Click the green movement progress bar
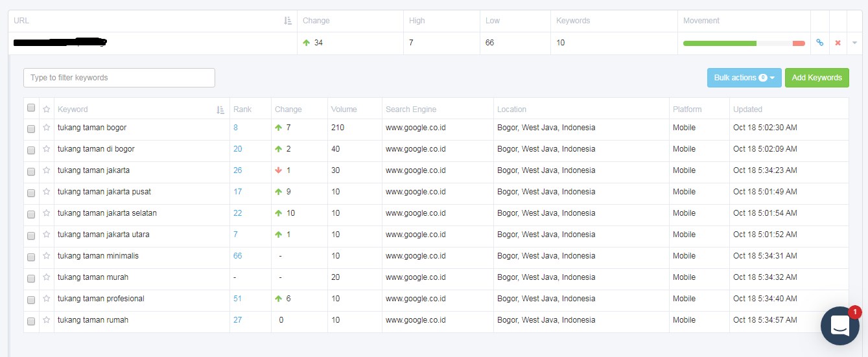The image size is (868, 357). pyautogui.click(x=720, y=43)
